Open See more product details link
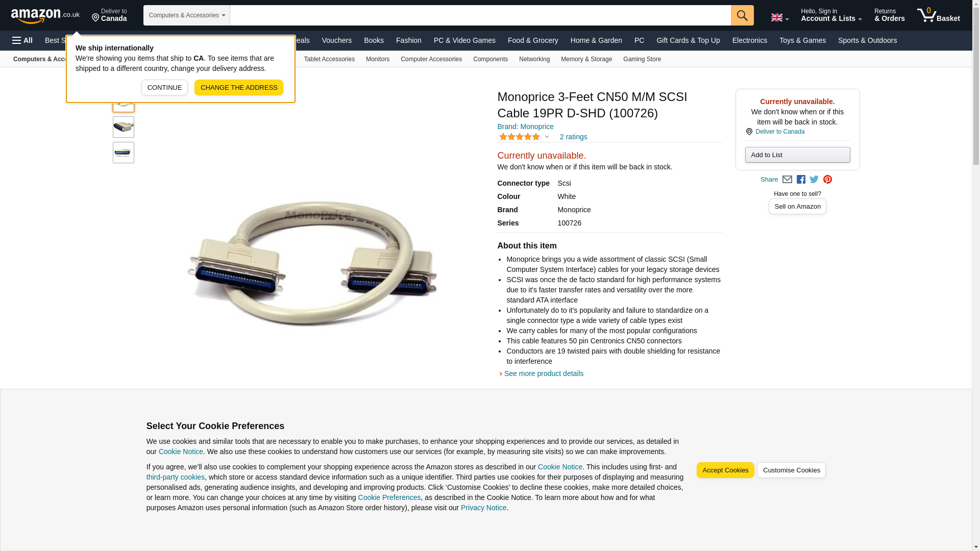 point(544,373)
